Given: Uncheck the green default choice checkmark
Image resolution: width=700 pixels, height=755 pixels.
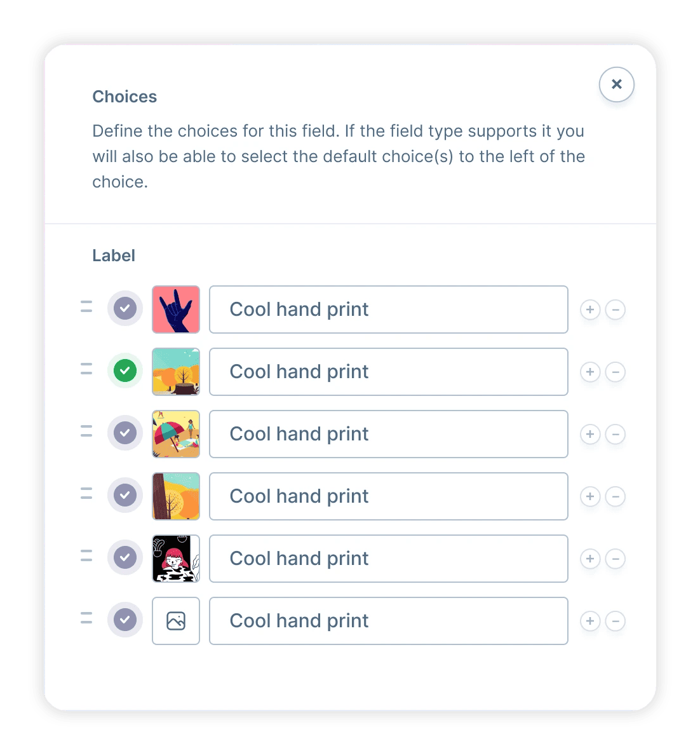Looking at the screenshot, I should (125, 371).
